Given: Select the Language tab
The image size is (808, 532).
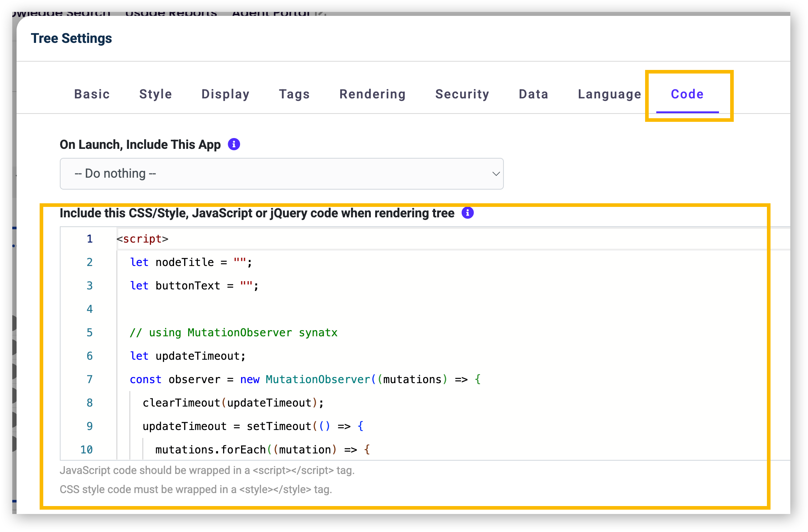Looking at the screenshot, I should pos(610,94).
